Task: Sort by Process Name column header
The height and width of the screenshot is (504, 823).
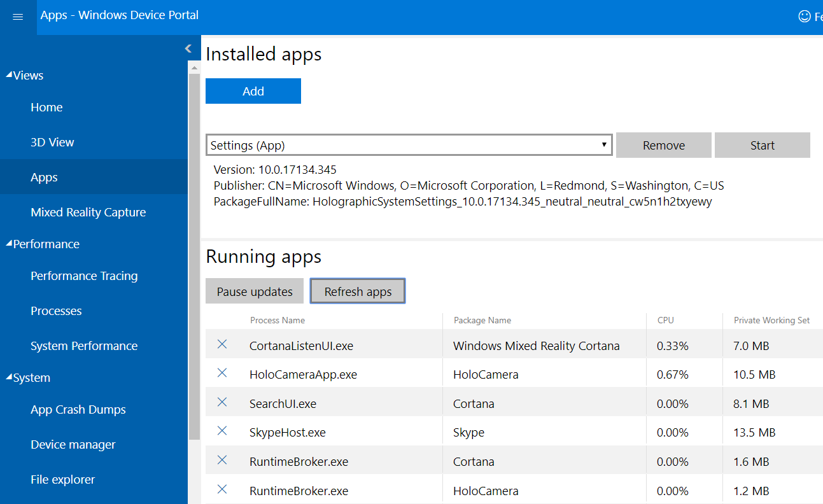Action: [278, 320]
